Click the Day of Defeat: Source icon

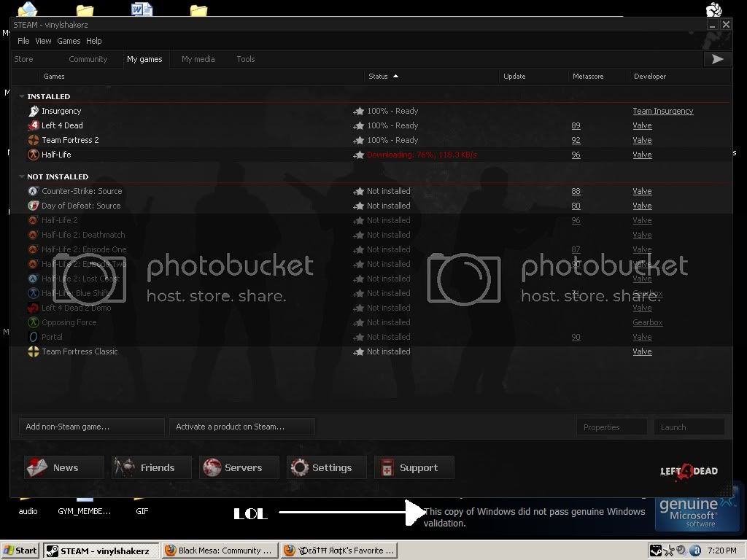[x=34, y=206]
